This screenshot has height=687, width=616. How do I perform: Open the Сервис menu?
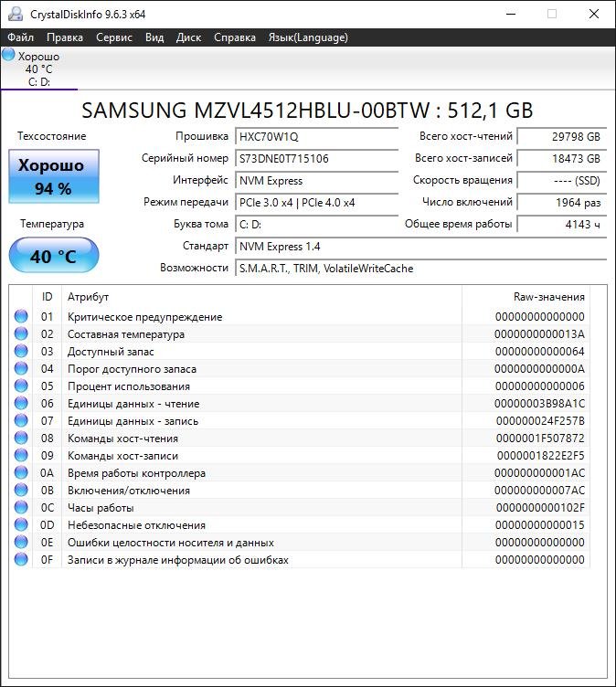pos(114,37)
